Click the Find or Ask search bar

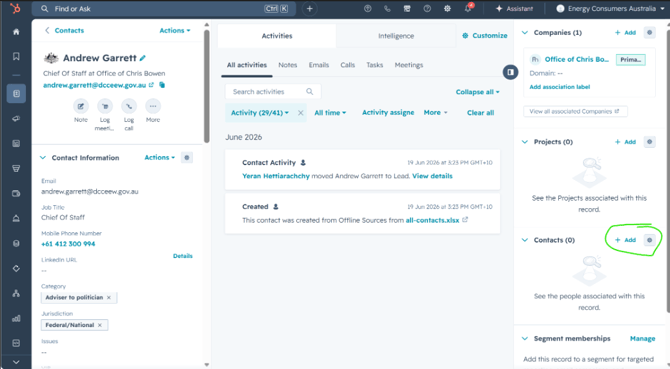(164, 9)
